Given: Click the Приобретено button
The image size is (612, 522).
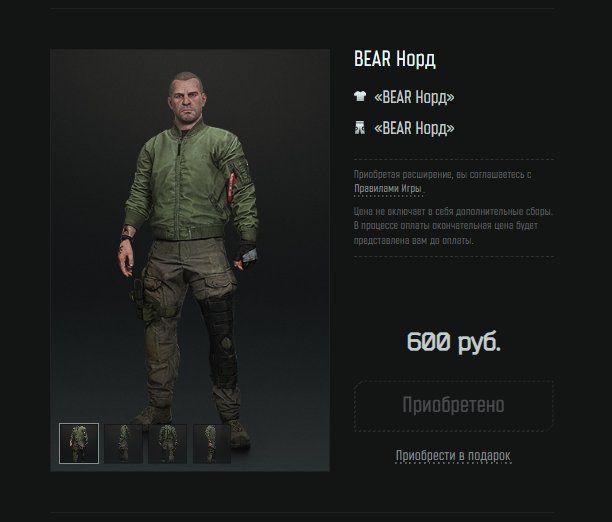Looking at the screenshot, I should (x=454, y=406).
